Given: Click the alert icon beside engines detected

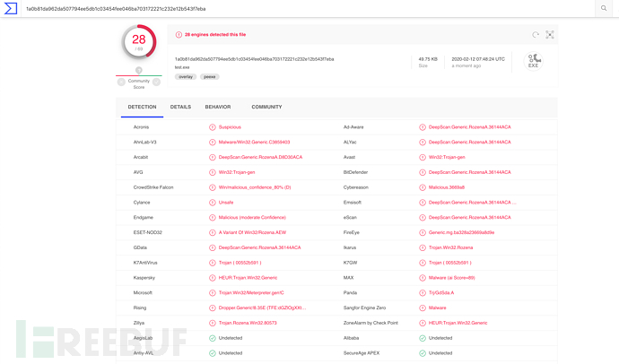Looking at the screenshot, I should pos(179,35).
